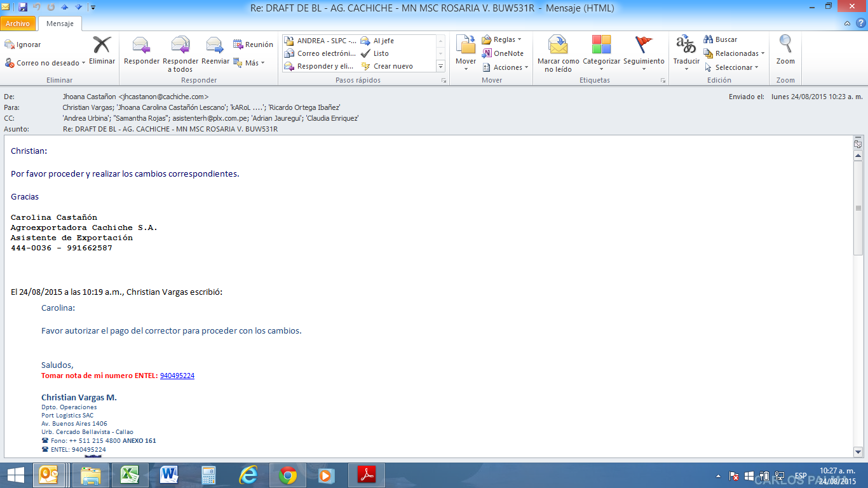Open Google Chrome from the taskbar
868x488 pixels.
pyautogui.click(x=288, y=475)
